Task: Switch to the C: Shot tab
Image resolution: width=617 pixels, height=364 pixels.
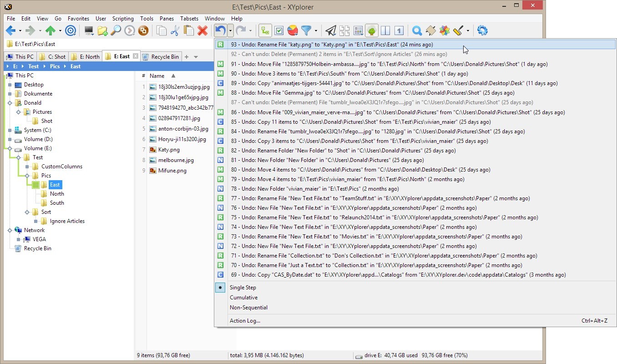Action: pos(52,57)
